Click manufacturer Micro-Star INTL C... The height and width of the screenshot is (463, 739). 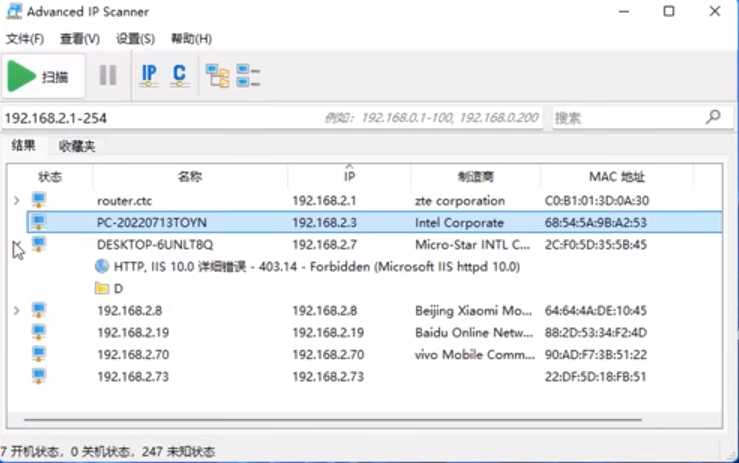[473, 245]
